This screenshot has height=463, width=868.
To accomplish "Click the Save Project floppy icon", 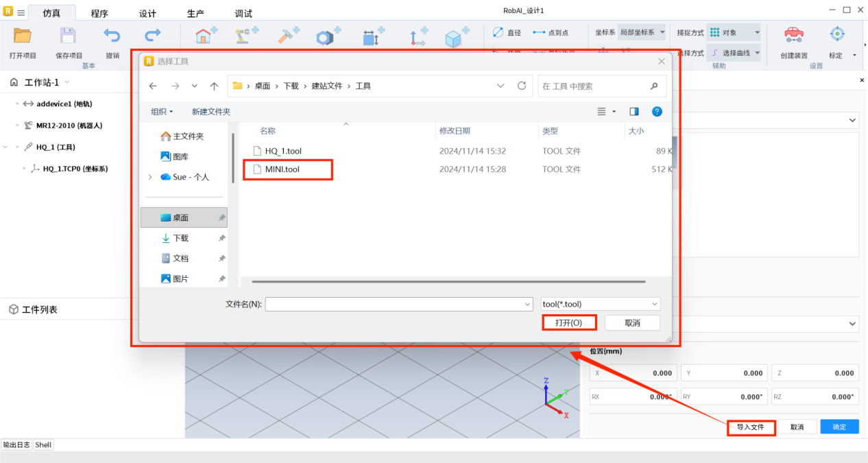I will click(x=69, y=36).
